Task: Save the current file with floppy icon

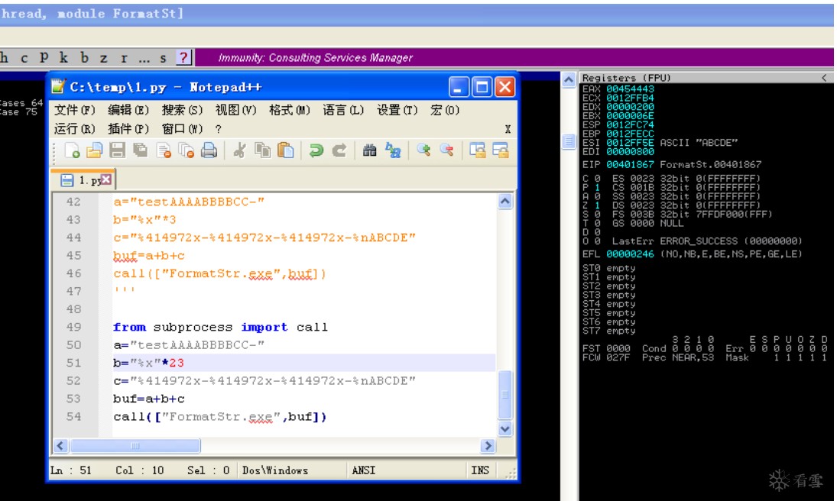Action: coord(118,151)
